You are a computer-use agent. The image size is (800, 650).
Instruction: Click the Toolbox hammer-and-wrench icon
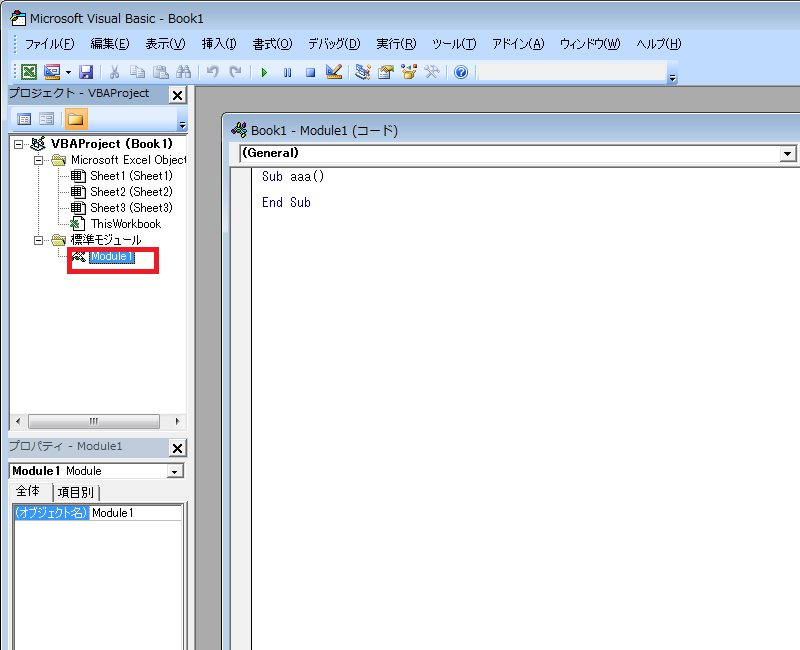[432, 72]
